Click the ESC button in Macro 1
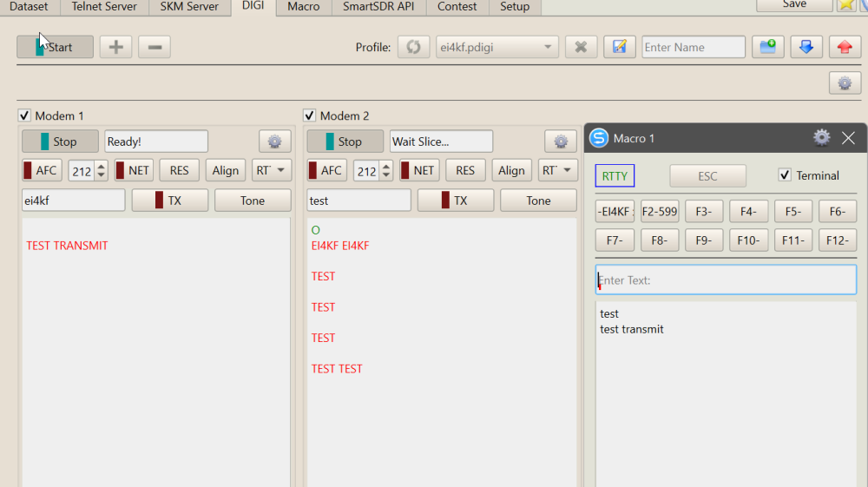 (x=707, y=176)
